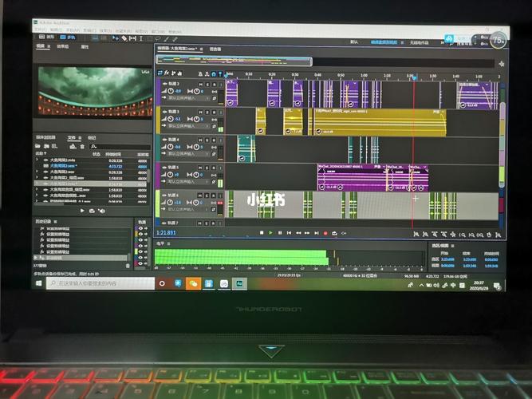
Task: Select the Move tool in the top toolbar
Action: coord(116,38)
